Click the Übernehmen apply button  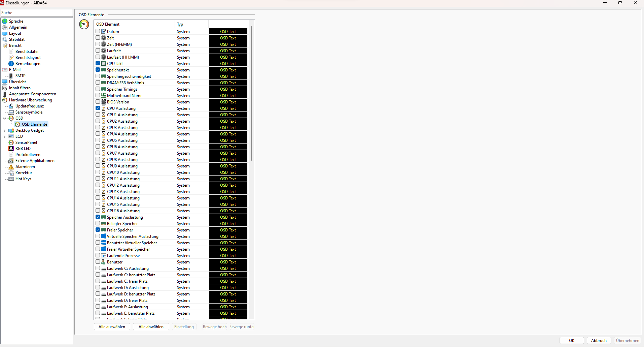click(628, 341)
